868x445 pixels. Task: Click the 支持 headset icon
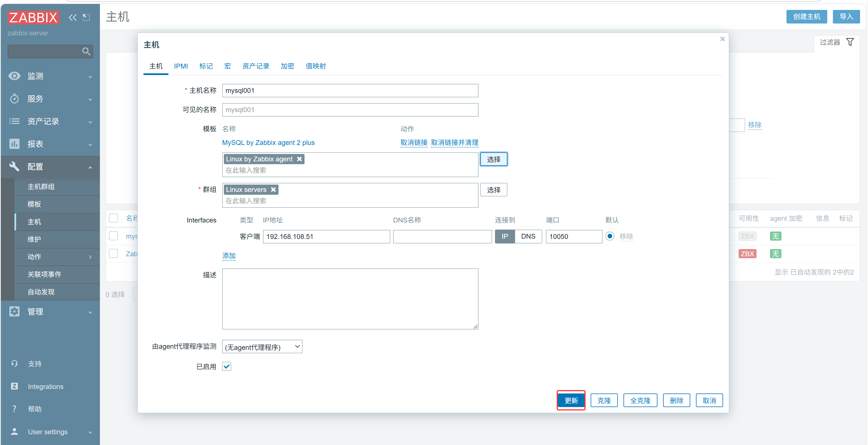pyautogui.click(x=14, y=363)
